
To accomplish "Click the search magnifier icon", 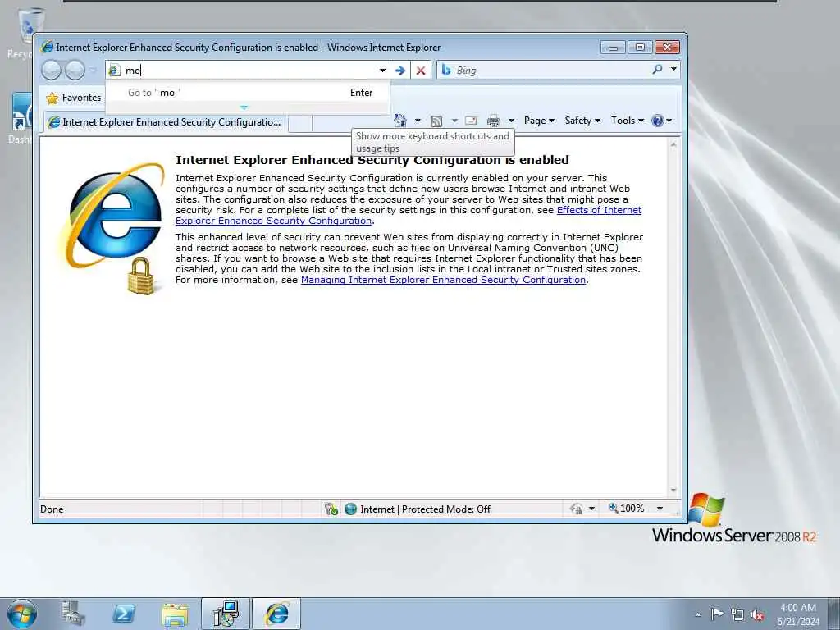I will click(x=657, y=70).
